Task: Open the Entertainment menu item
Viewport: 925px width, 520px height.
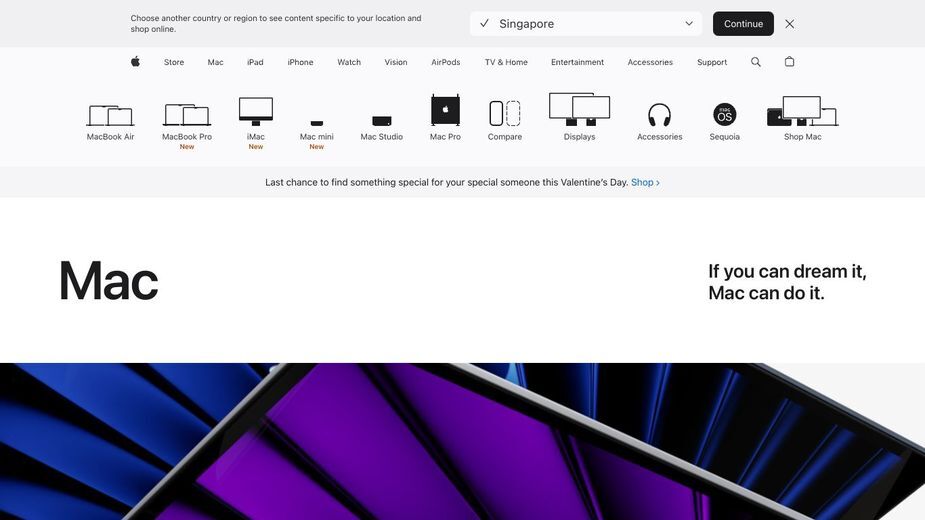Action: click(578, 62)
